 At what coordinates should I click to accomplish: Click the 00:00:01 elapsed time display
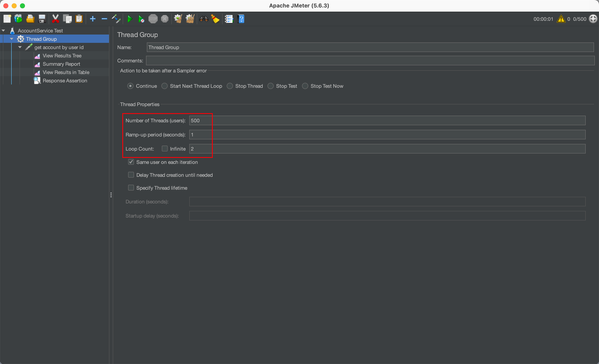(543, 19)
